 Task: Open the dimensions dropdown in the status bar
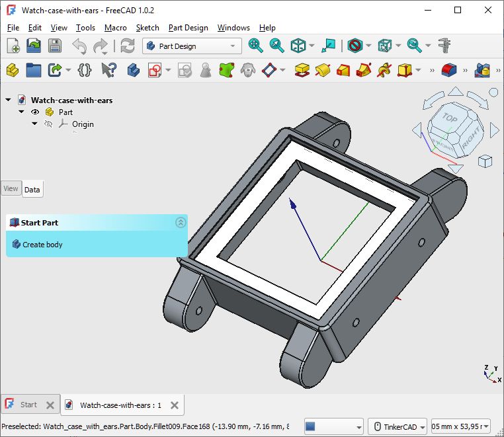tap(460, 426)
